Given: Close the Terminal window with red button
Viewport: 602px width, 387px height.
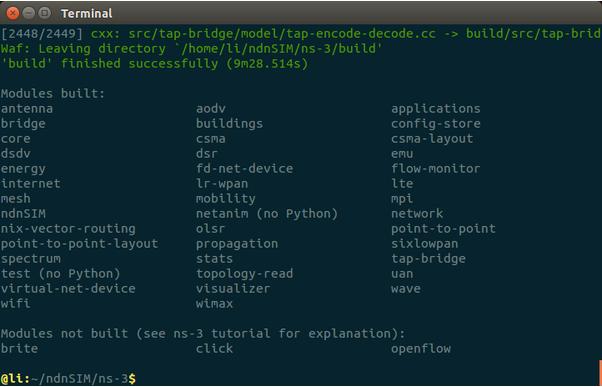Looking at the screenshot, I should tap(13, 13).
